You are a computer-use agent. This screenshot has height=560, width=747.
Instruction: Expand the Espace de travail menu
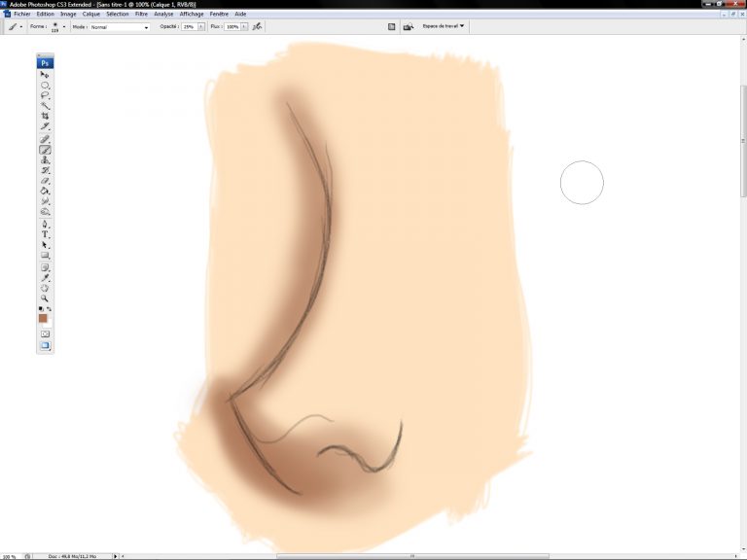point(443,26)
